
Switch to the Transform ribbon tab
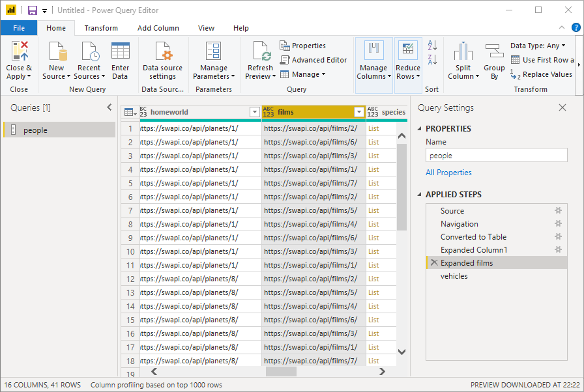tap(101, 28)
